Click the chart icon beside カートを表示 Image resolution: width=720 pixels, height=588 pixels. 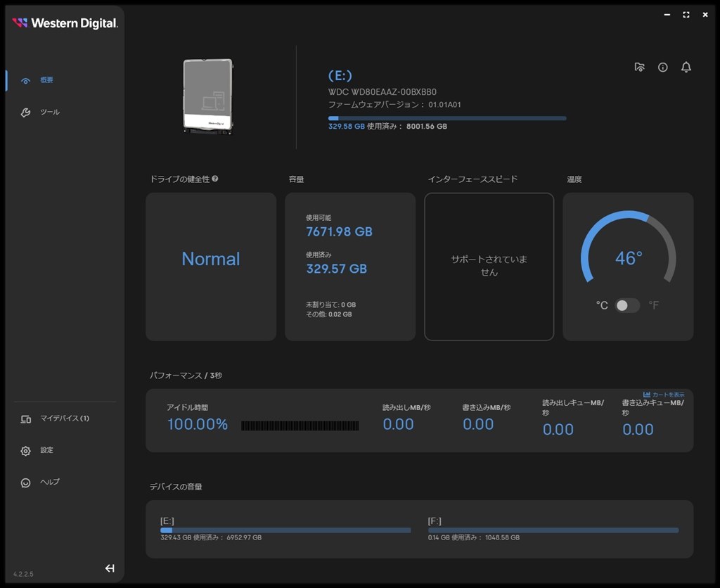pos(647,394)
